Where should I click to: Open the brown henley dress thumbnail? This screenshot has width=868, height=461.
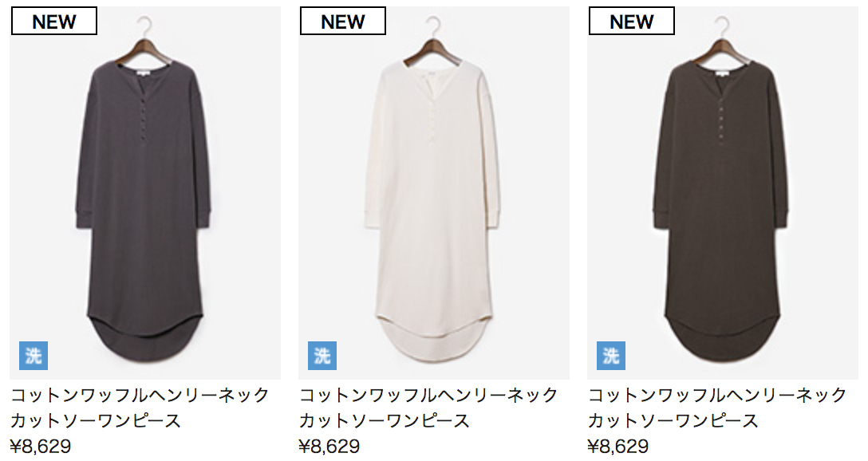coord(723,192)
